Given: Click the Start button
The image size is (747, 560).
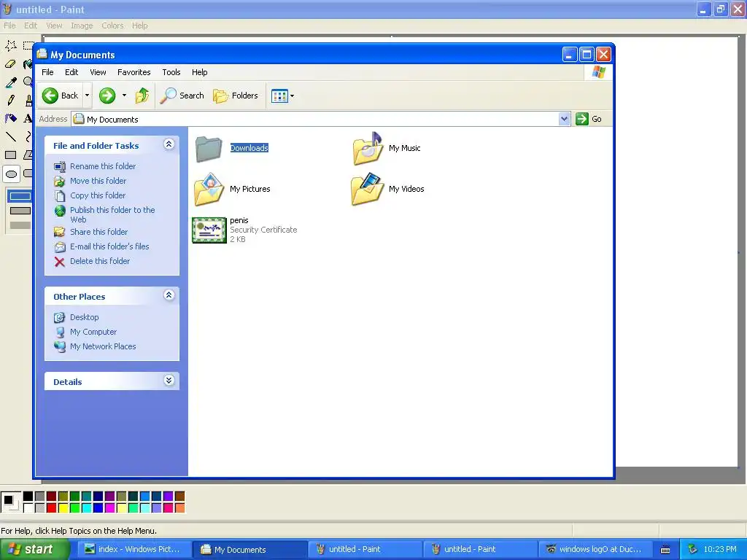Looking at the screenshot, I should (34, 550).
